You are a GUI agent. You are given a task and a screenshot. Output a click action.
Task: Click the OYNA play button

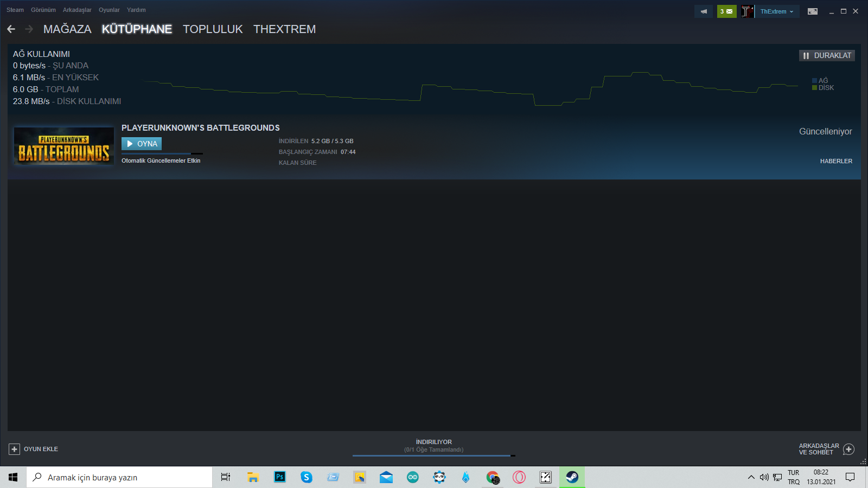142,144
